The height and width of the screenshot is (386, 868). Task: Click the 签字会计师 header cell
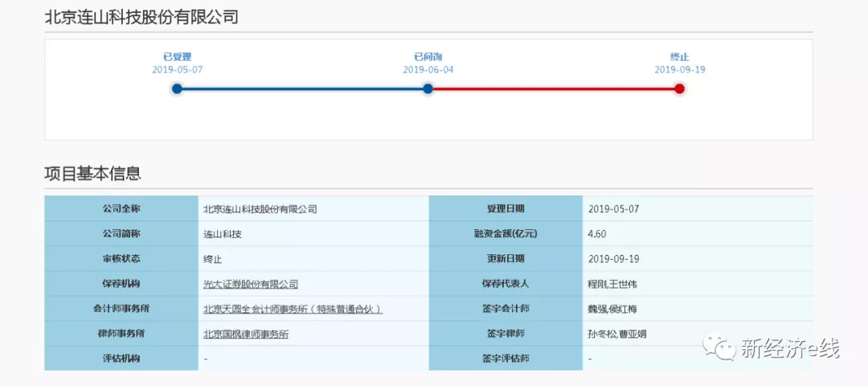[x=506, y=309]
